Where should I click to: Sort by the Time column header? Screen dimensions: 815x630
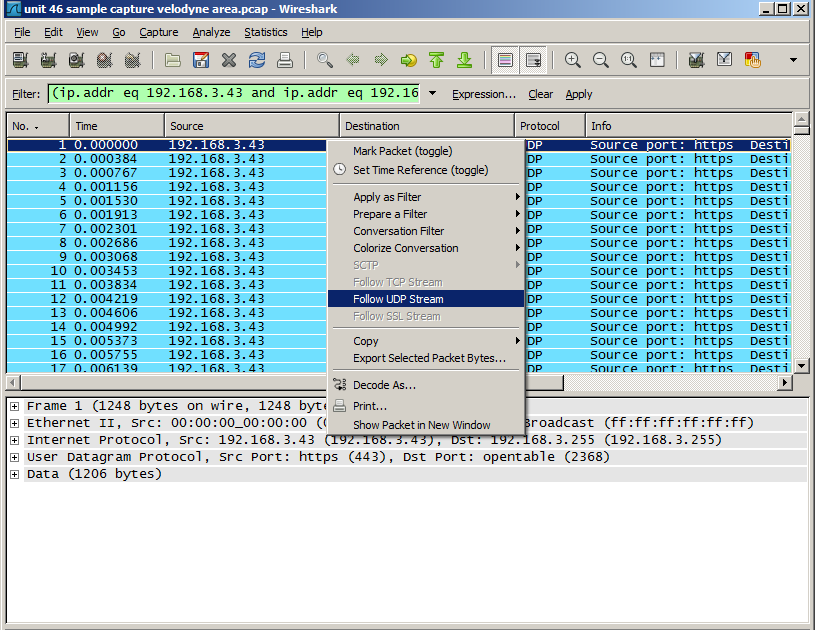117,126
